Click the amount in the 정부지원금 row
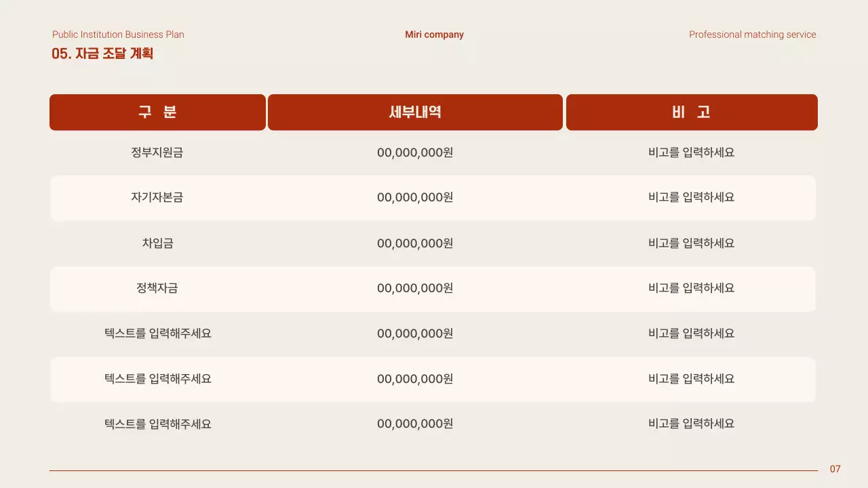 tap(415, 152)
